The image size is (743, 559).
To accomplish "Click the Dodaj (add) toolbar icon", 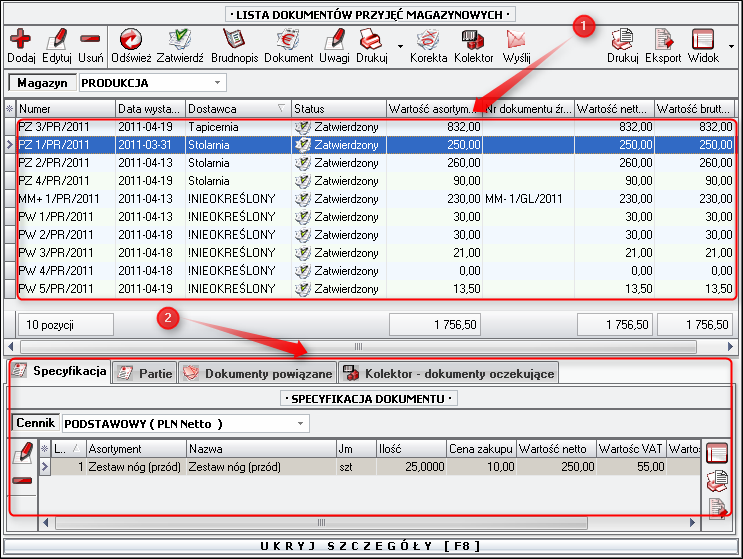I will pos(20,45).
